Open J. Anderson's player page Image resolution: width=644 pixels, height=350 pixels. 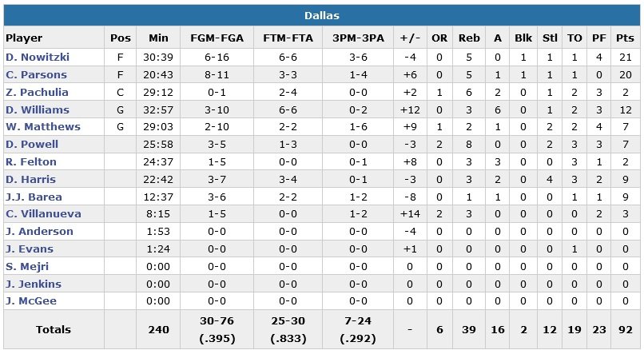pos(38,232)
